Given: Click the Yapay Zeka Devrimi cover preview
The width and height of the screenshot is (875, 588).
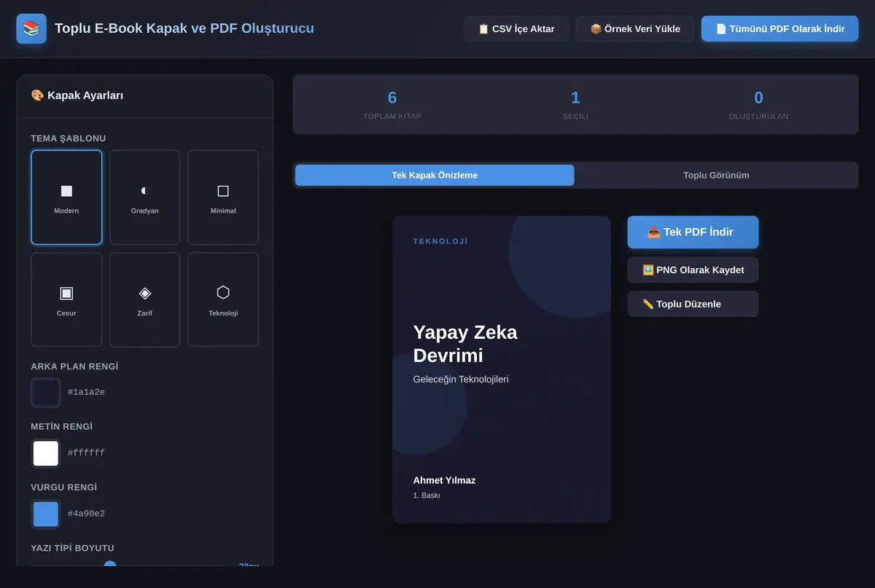Looking at the screenshot, I should pos(502,369).
